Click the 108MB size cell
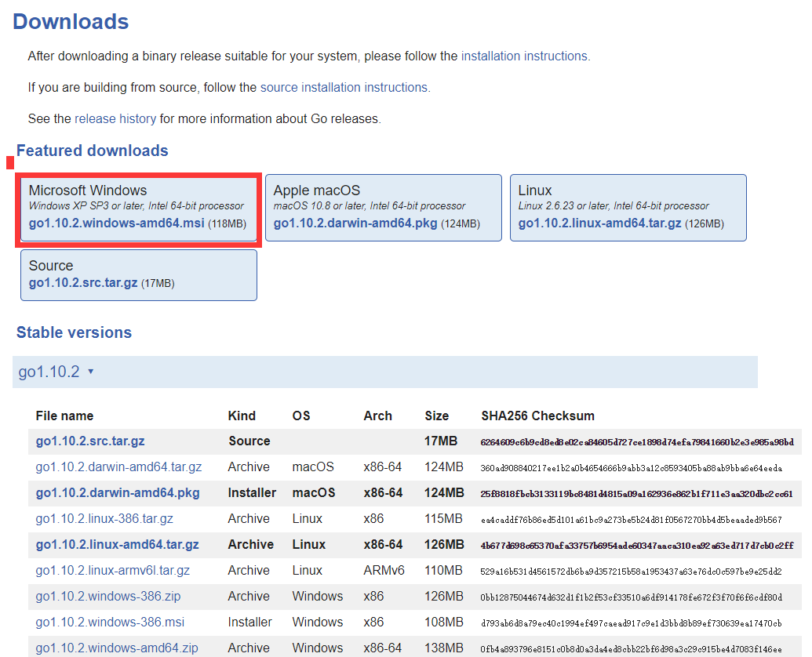 pyautogui.click(x=443, y=623)
